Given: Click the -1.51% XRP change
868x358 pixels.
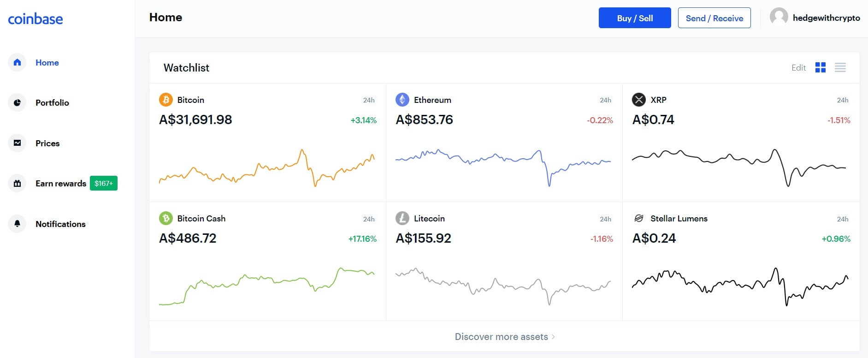Looking at the screenshot, I should tap(839, 120).
